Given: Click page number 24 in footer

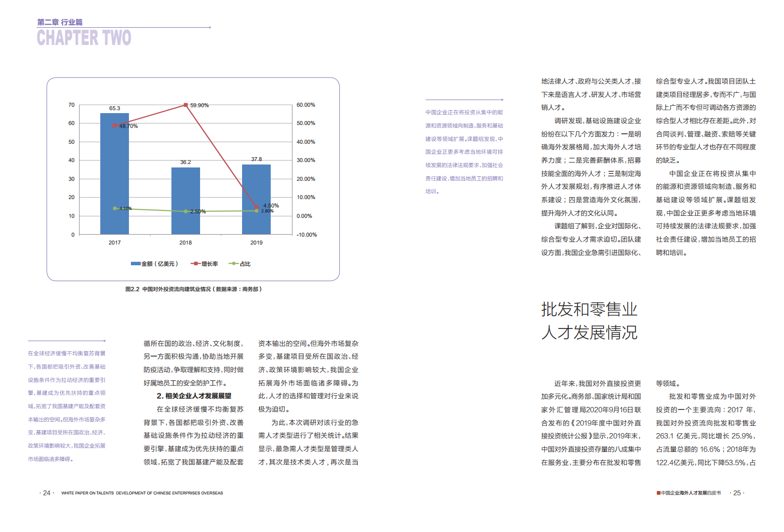Looking at the screenshot, I should (46, 493).
